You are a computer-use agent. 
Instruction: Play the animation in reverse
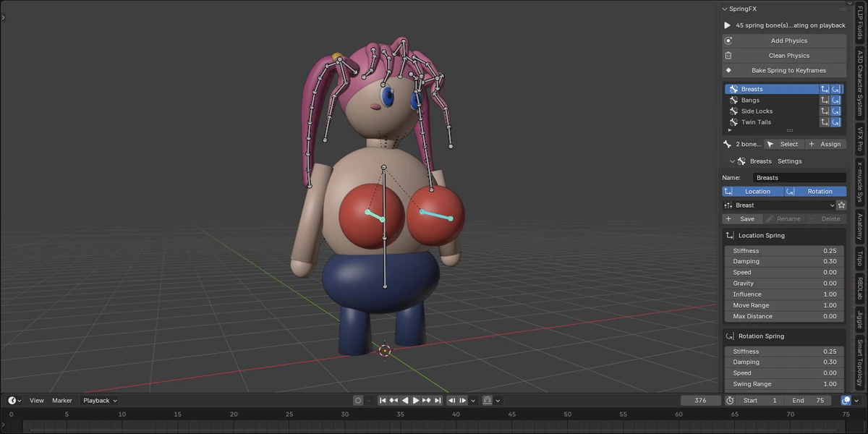(x=405, y=400)
